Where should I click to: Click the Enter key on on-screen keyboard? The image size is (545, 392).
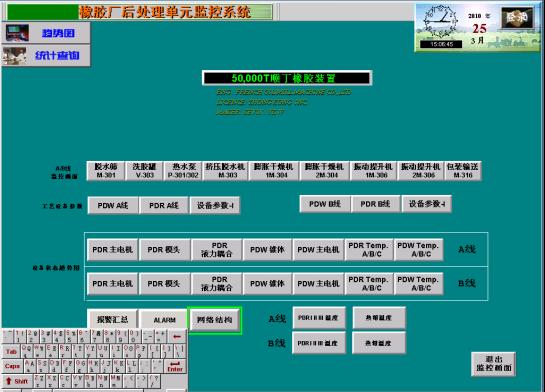coord(175,366)
